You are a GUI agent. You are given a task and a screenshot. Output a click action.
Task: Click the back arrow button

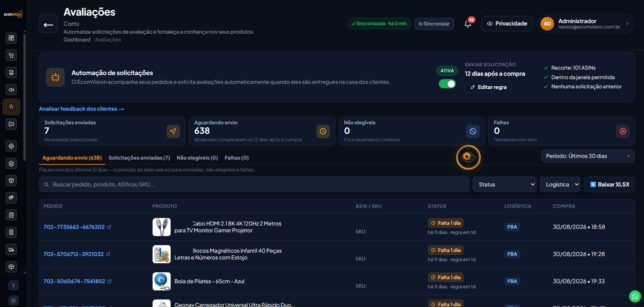coord(48,23)
